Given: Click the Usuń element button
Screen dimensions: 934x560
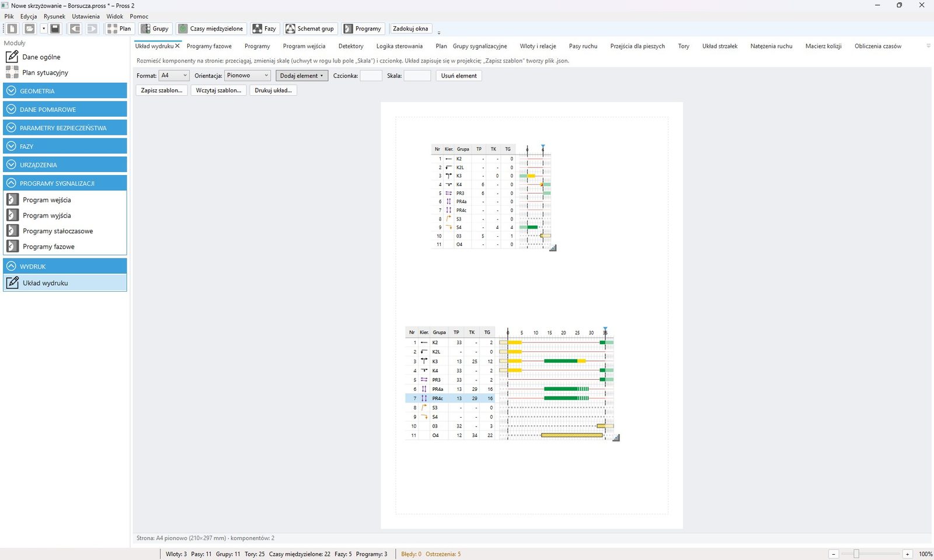Looking at the screenshot, I should click(x=459, y=76).
